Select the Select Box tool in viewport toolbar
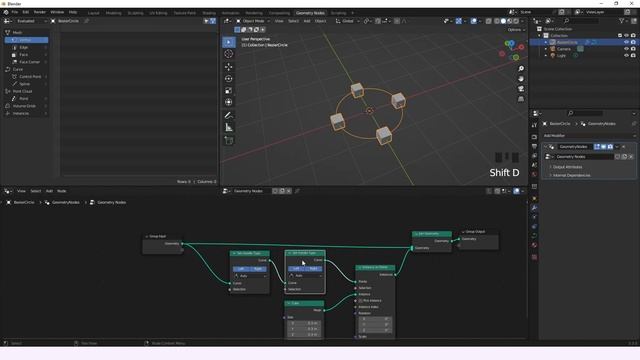The height and width of the screenshot is (360, 640). pos(229,42)
